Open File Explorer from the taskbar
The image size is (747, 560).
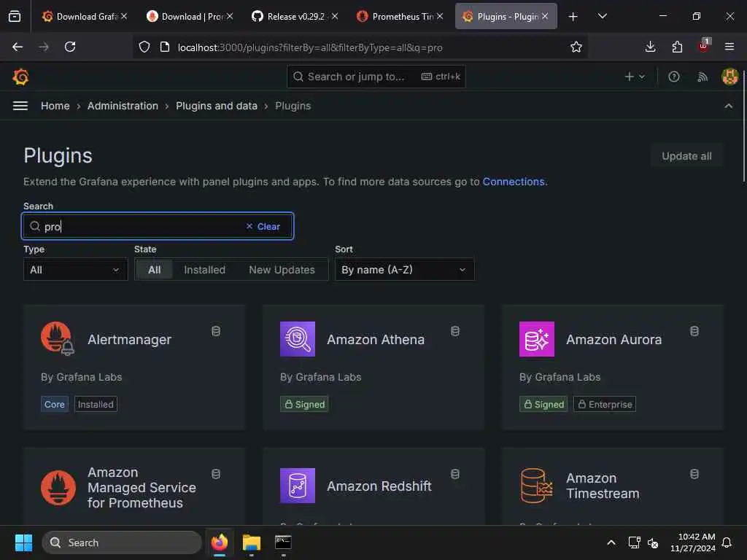pyautogui.click(x=251, y=542)
